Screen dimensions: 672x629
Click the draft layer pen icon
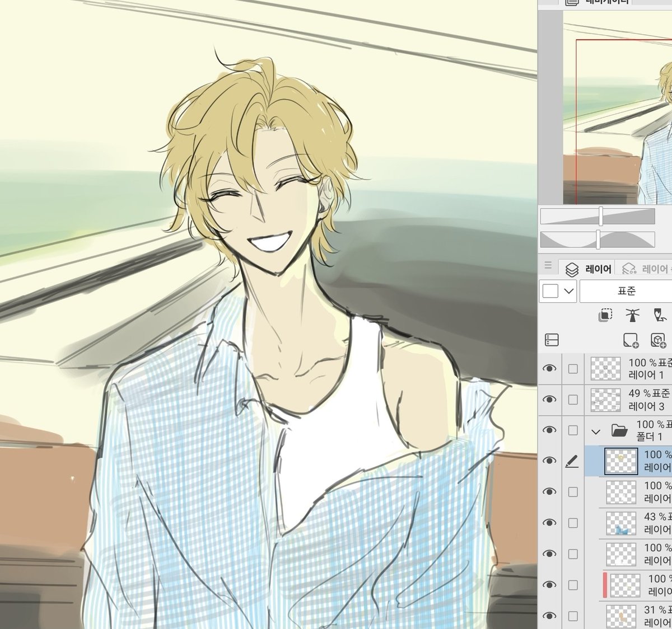point(660,315)
